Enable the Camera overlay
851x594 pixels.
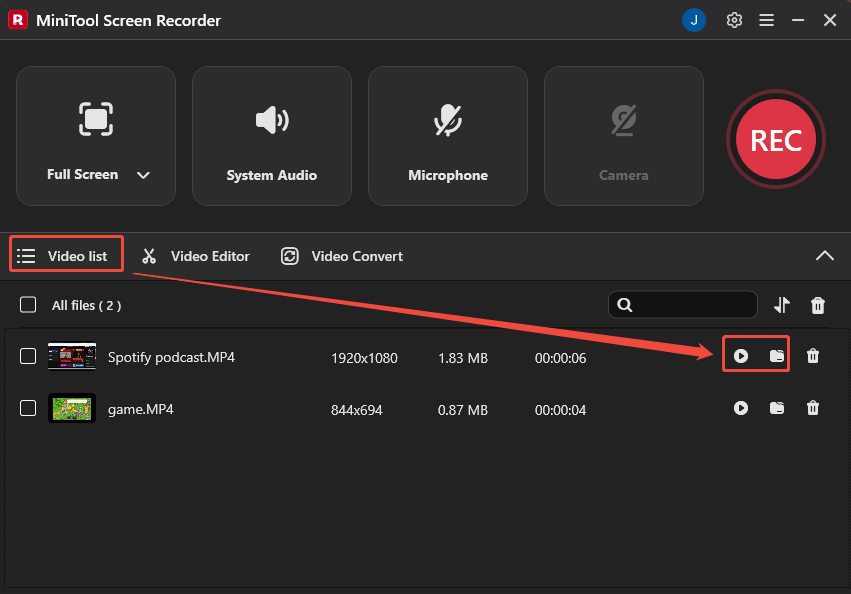(x=624, y=136)
